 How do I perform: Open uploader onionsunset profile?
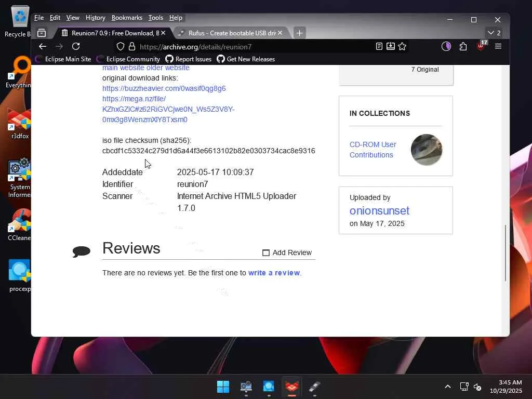point(379,211)
